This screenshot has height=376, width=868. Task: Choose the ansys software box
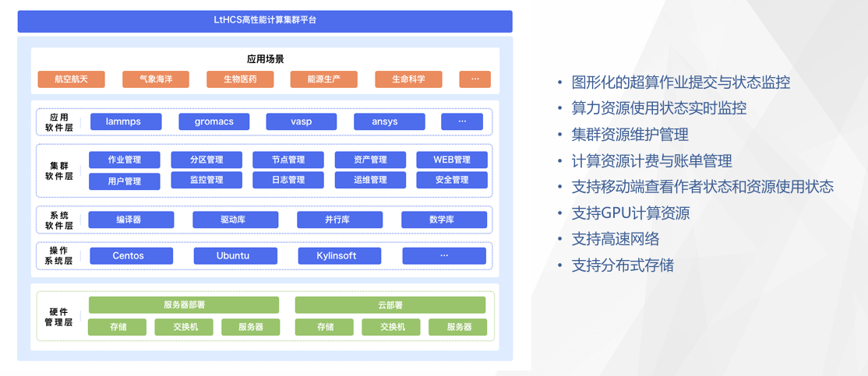389,121
